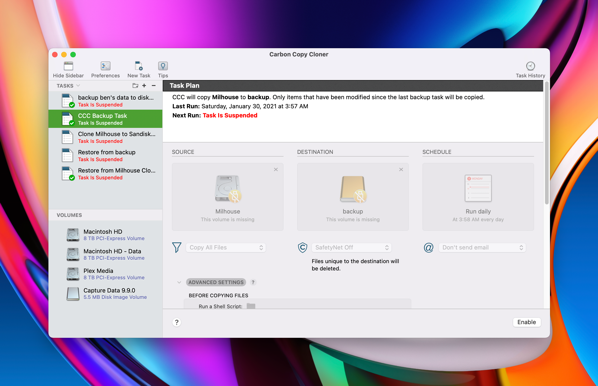Click the SafetyNet shield icon

302,248
